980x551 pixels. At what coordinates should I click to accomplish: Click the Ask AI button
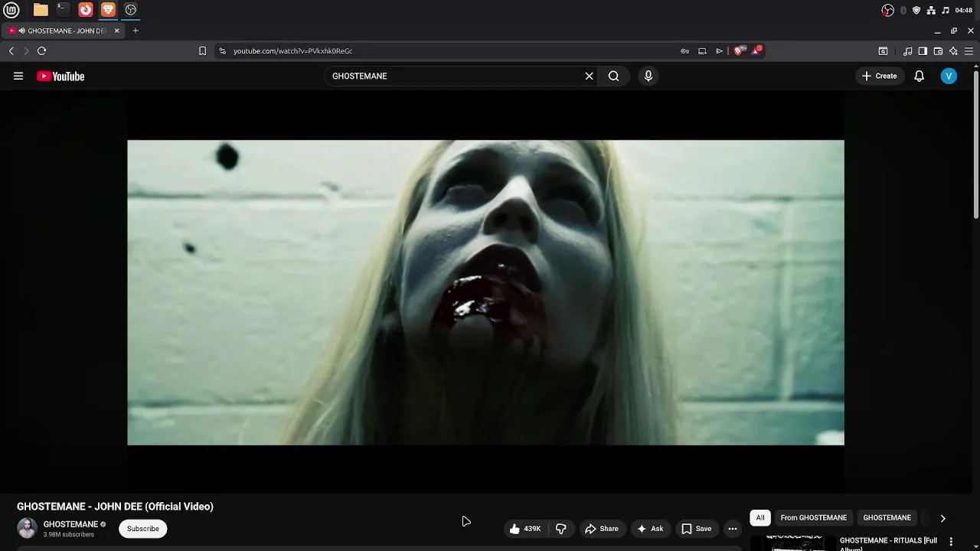650,529
